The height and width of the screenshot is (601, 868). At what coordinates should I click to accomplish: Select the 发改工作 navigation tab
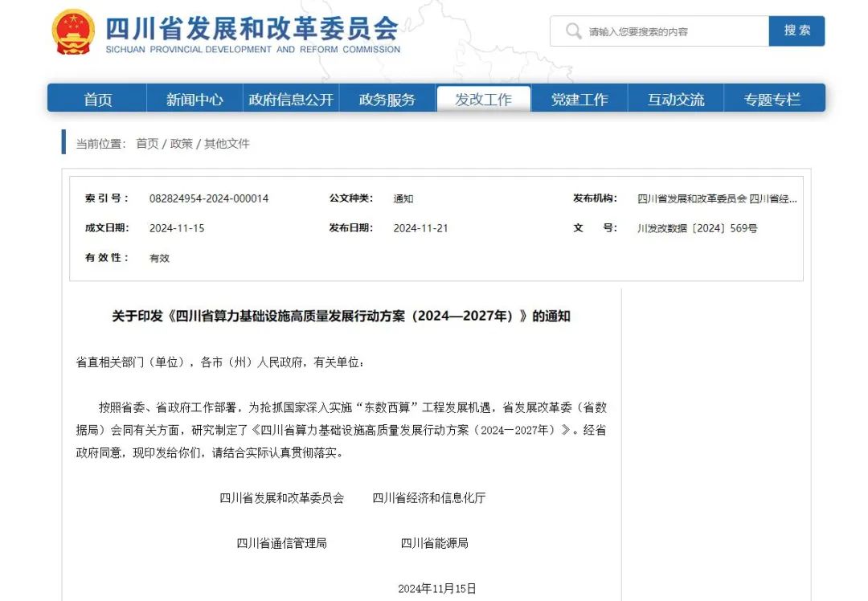pos(483,99)
